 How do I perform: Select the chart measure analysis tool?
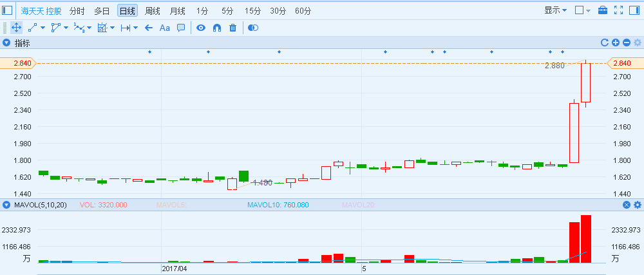click(102, 28)
